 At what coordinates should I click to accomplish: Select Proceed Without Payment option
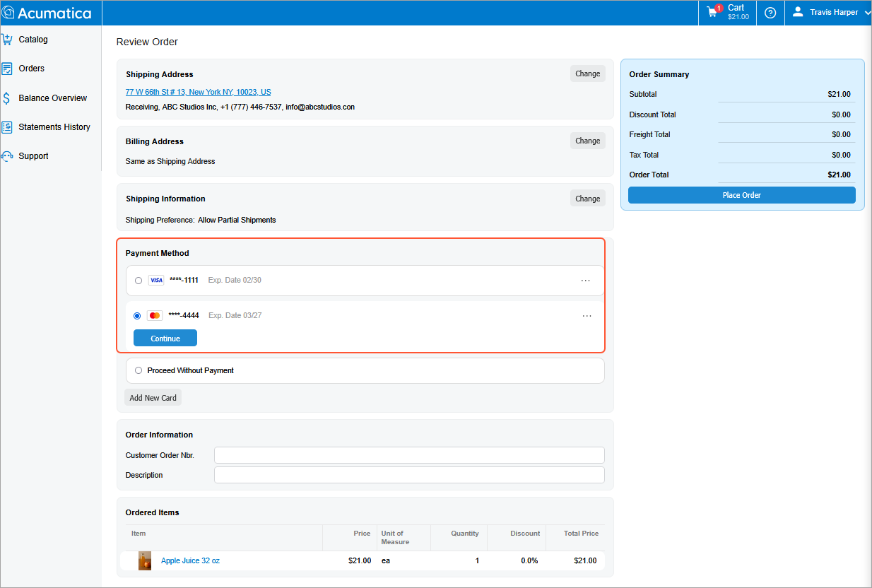pyautogui.click(x=139, y=370)
